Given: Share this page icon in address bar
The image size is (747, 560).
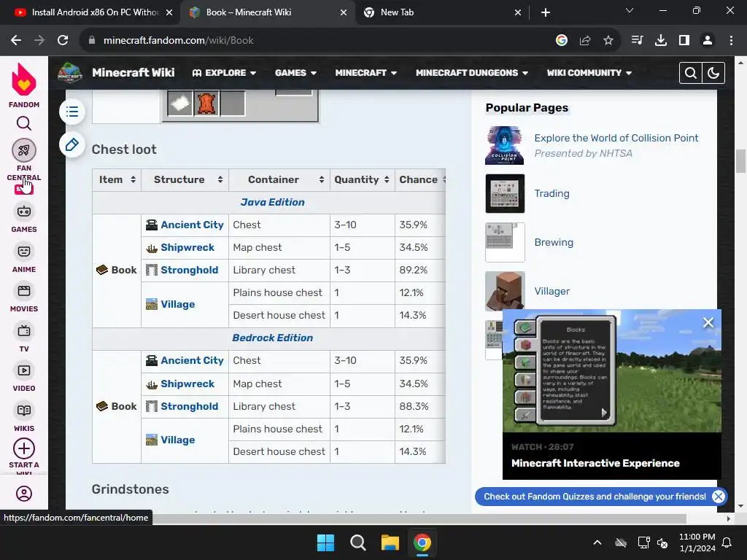Looking at the screenshot, I should coord(585,41).
